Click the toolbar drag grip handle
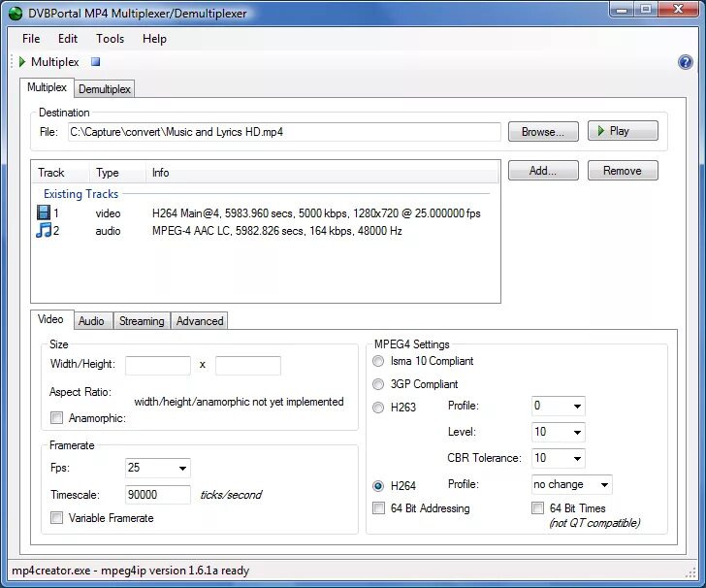Viewport: 706px width, 588px height. click(13, 62)
